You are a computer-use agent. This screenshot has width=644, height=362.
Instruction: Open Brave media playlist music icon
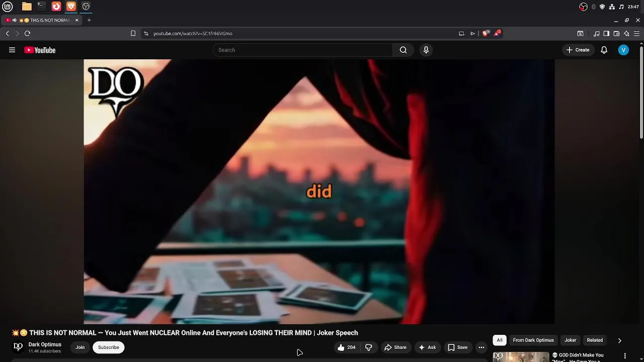click(596, 34)
